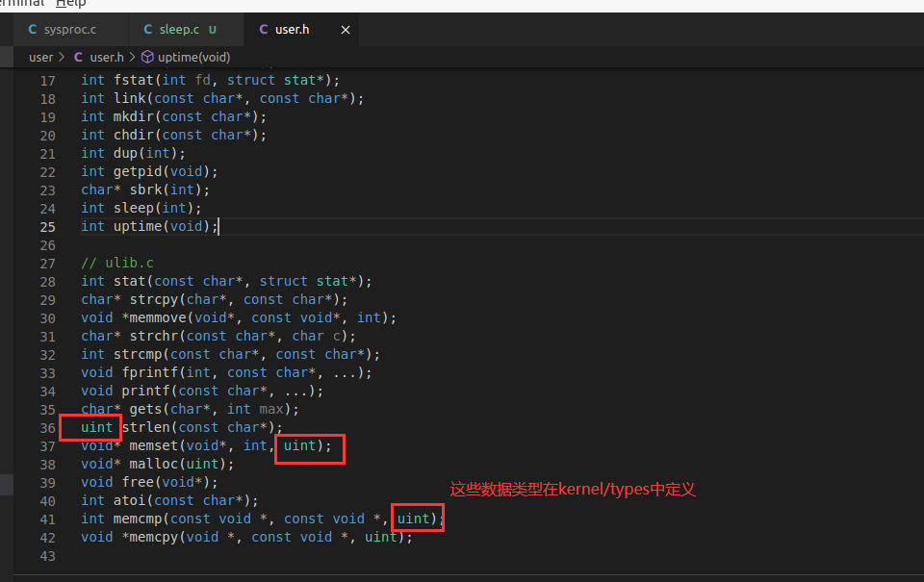
Task: Click the 'strlen' function name
Action: [145, 427]
